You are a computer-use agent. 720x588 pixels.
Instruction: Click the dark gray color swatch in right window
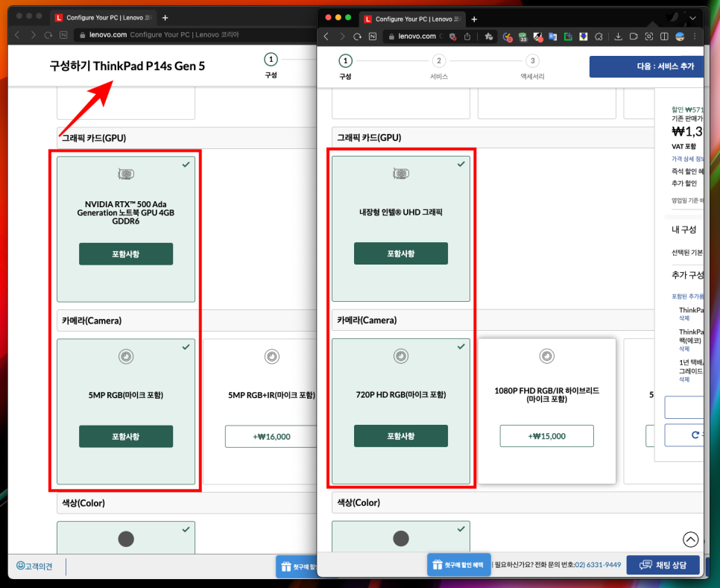401,538
